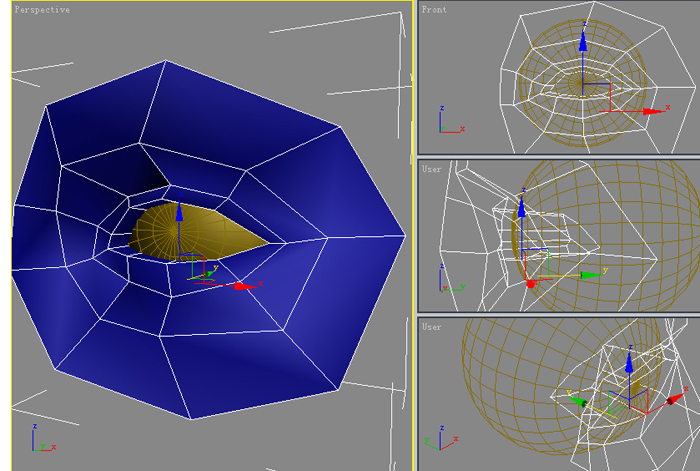
Task: Select the blue Z-axis arrow in side User viewport
Action: pos(521,208)
